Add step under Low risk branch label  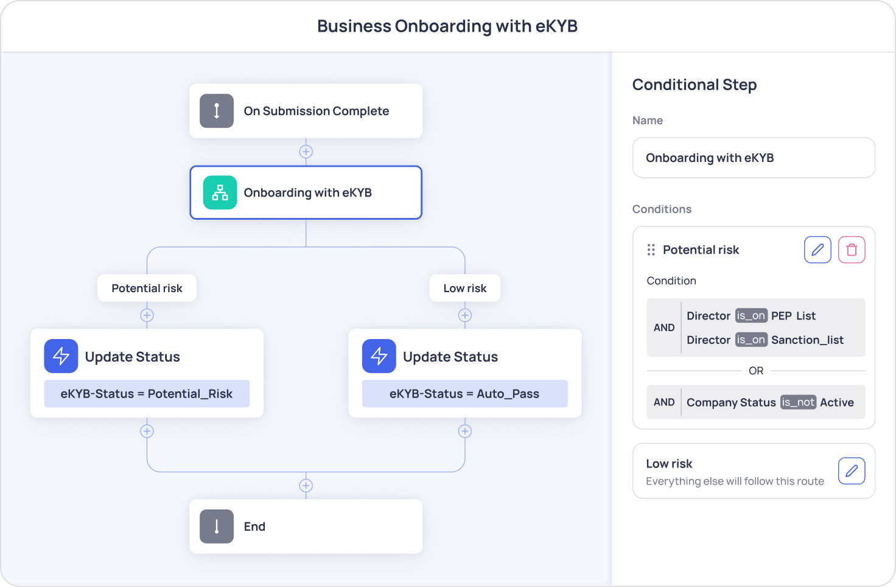[465, 315]
